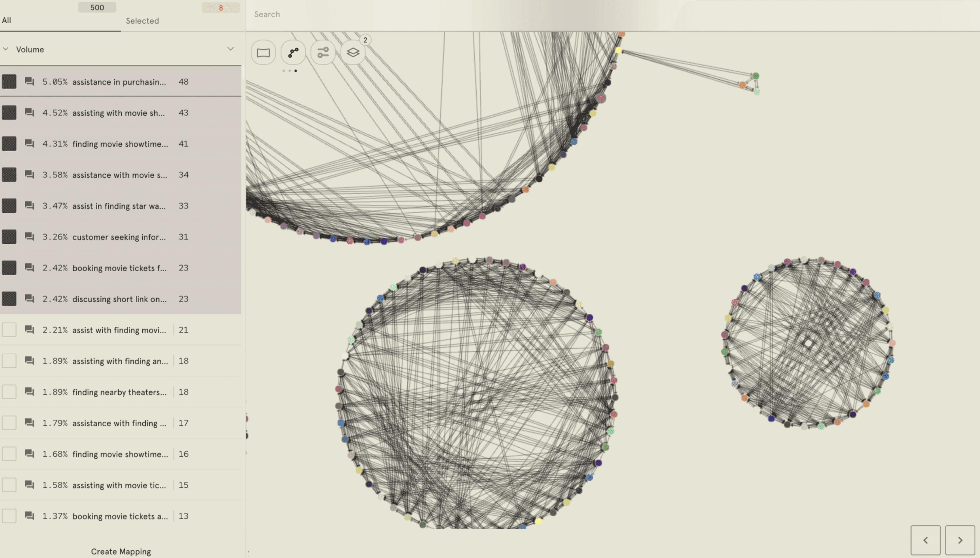The image size is (980, 558).
Task: Click conversation icon beside 'finding nearby theaters'
Action: point(29,392)
